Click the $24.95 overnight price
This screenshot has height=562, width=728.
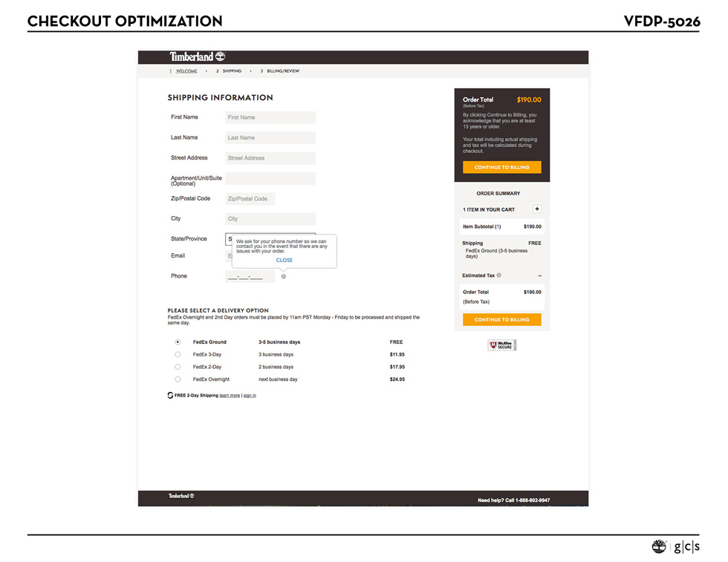(397, 379)
